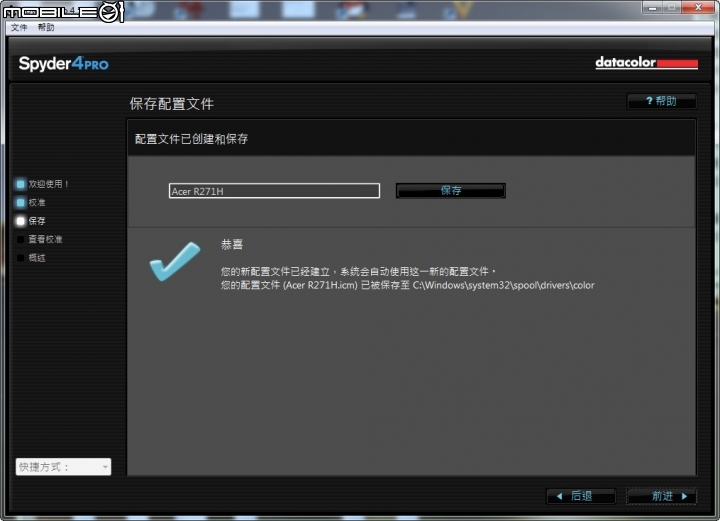Click the 保存配置文件 page title
720x521 pixels.
[172, 104]
